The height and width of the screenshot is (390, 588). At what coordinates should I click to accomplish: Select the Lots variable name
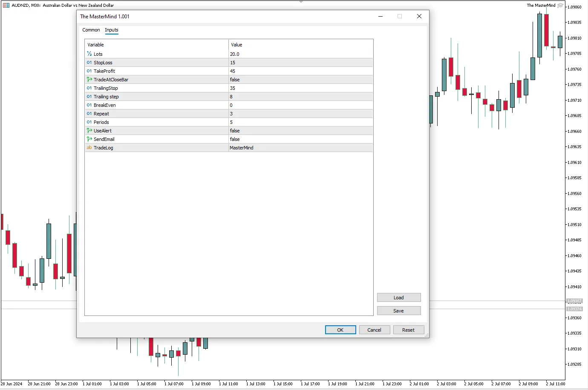click(x=98, y=54)
